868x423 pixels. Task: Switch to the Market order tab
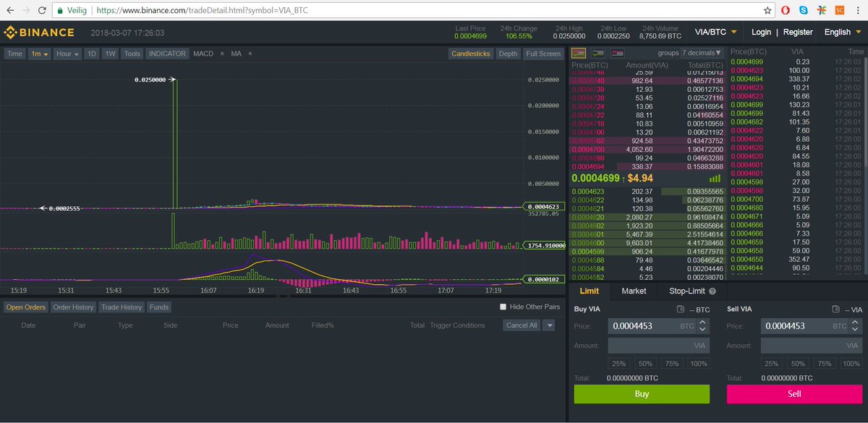coord(634,291)
